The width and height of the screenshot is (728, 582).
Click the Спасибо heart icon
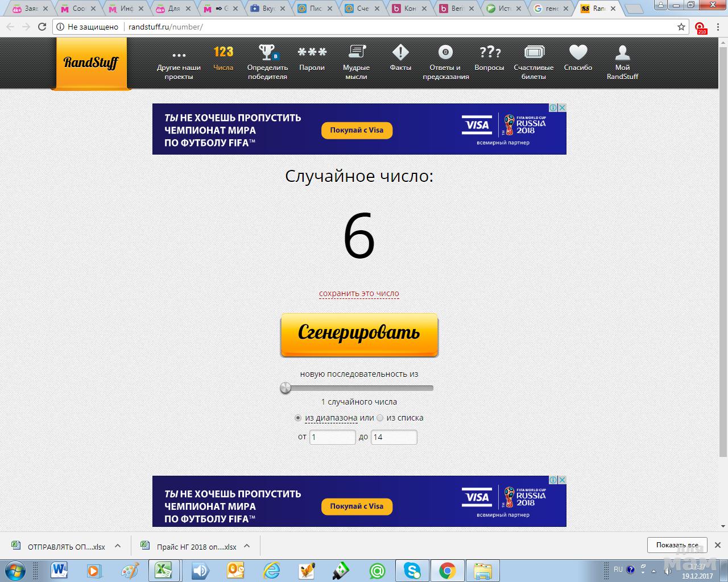pyautogui.click(x=578, y=53)
